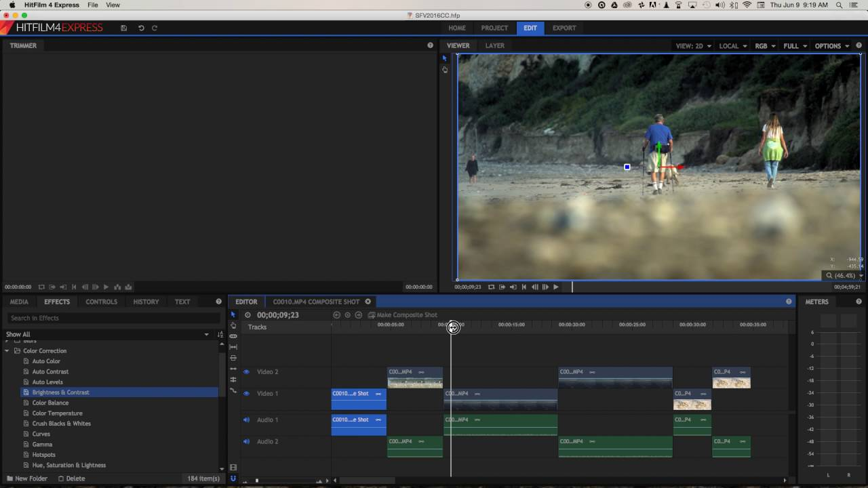The image size is (868, 488).
Task: Toggle visibility of the Video 1 track
Action: tap(246, 393)
